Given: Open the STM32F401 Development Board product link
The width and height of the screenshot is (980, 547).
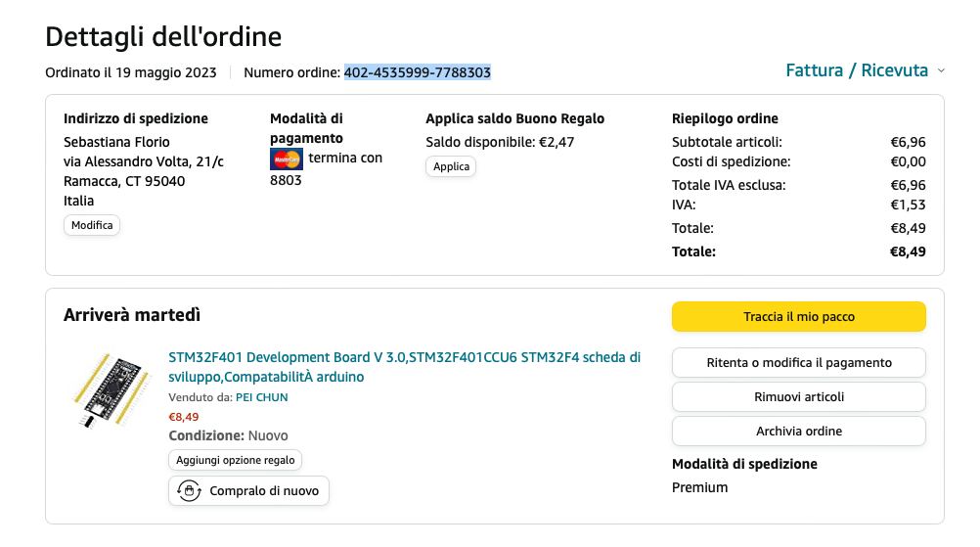Looking at the screenshot, I should 404,367.
